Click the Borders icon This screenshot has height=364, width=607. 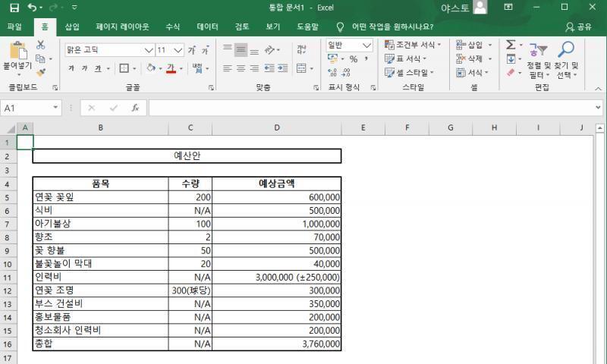tap(124, 68)
